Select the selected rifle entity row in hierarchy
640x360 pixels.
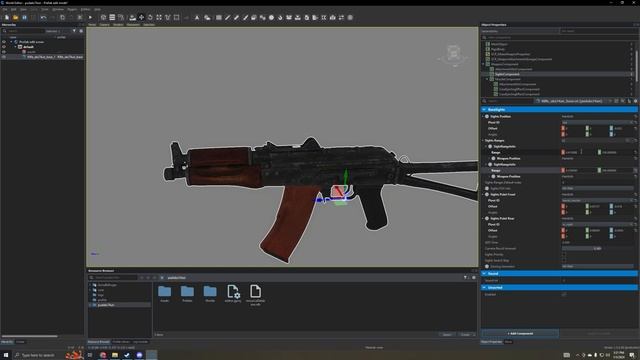pyautogui.click(x=43, y=57)
